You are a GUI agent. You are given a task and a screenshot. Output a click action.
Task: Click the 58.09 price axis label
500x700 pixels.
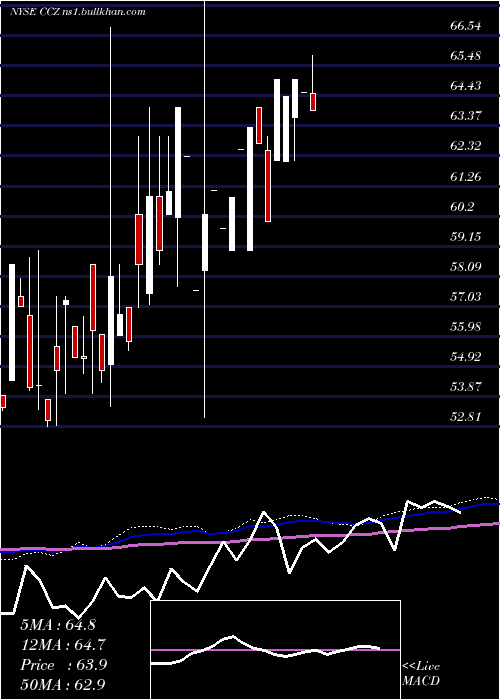(x=466, y=267)
